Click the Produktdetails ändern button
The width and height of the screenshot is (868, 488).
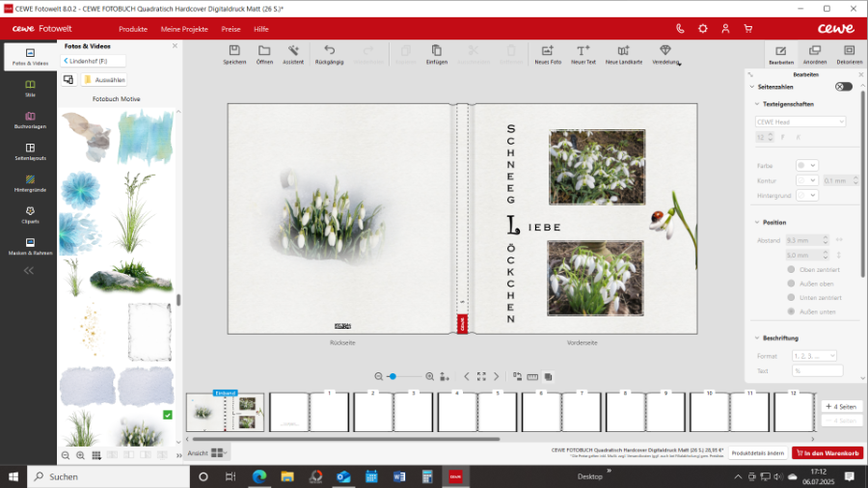[x=757, y=453]
